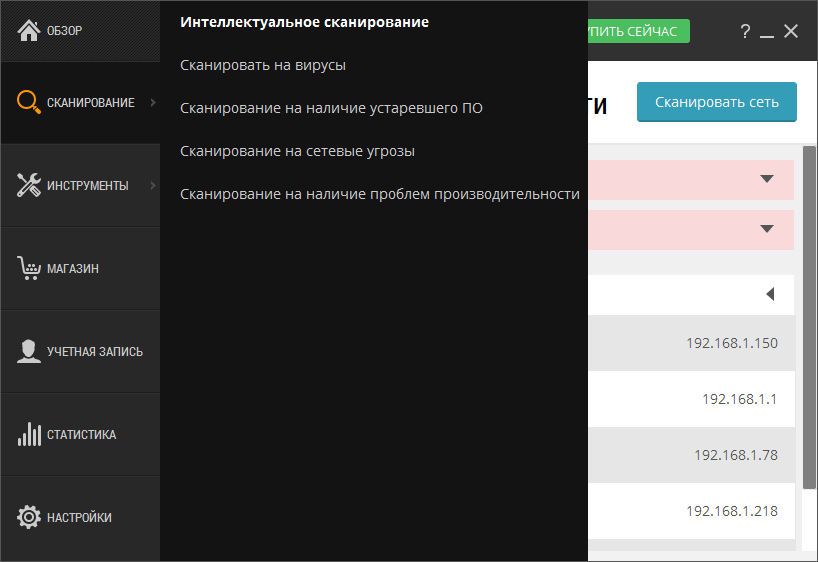Select Сканирование на наличие устаревшего ПО

tap(331, 108)
